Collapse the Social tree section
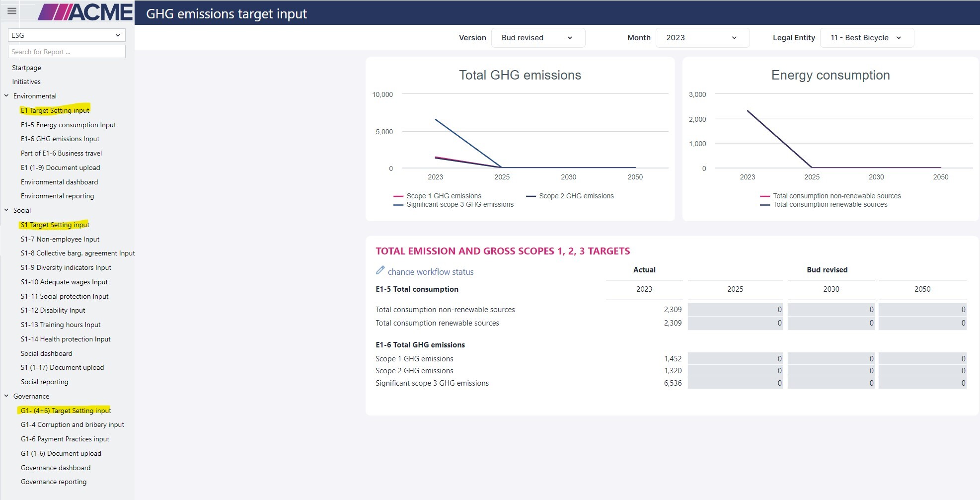 6,210
